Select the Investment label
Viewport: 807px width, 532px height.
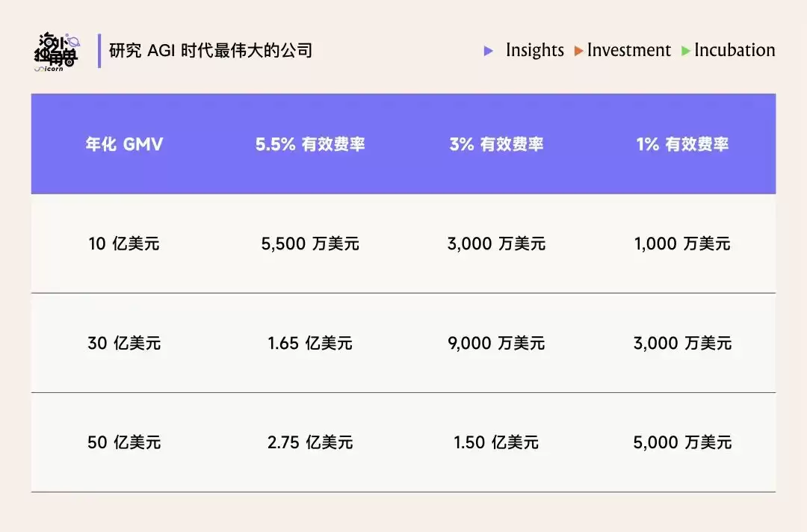(629, 50)
